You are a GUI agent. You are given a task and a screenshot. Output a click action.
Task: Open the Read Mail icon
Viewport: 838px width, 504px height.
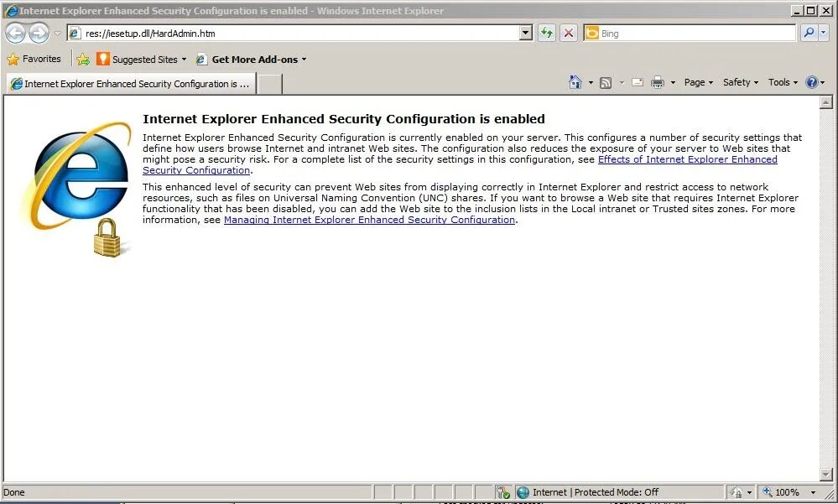[x=637, y=82]
